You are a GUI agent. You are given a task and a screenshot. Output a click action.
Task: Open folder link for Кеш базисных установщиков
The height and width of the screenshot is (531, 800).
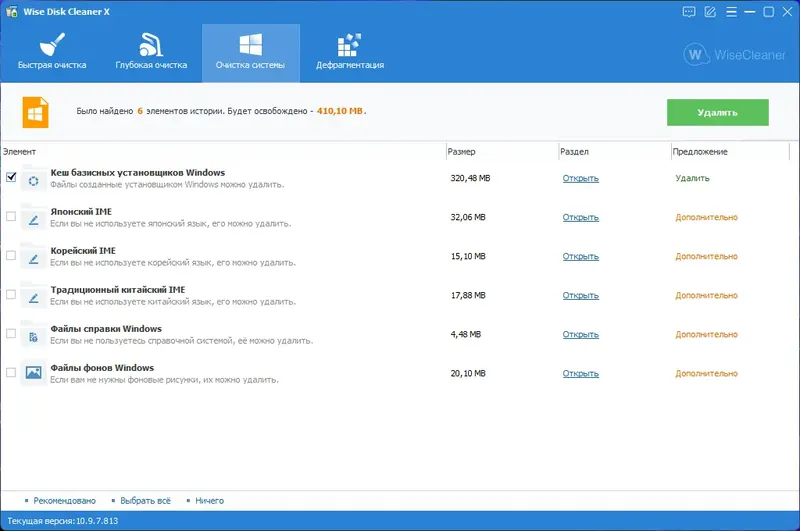pos(581,178)
